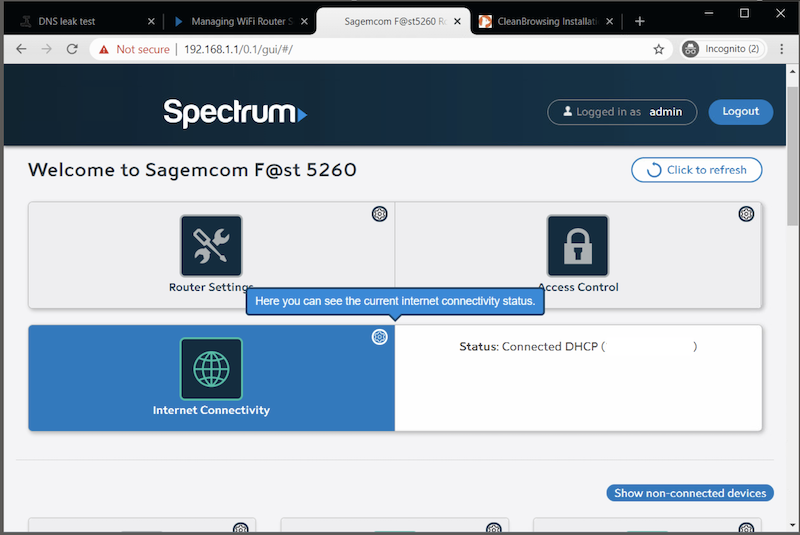This screenshot has width=800, height=535.
Task: Click the Internet Connectivity label
Action: 211,410
